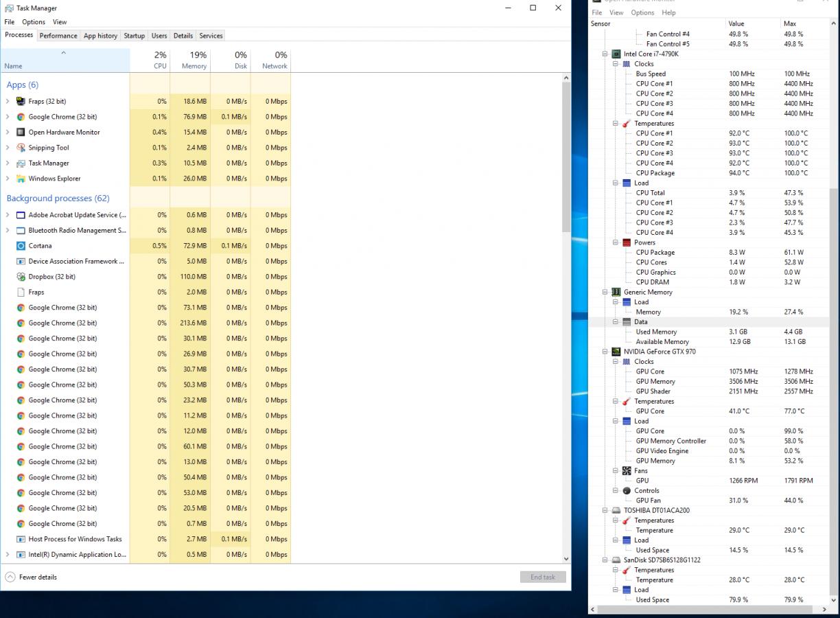Click the Fans icon for the GTX 970
Image resolution: width=840 pixels, height=618 pixels.
click(625, 470)
